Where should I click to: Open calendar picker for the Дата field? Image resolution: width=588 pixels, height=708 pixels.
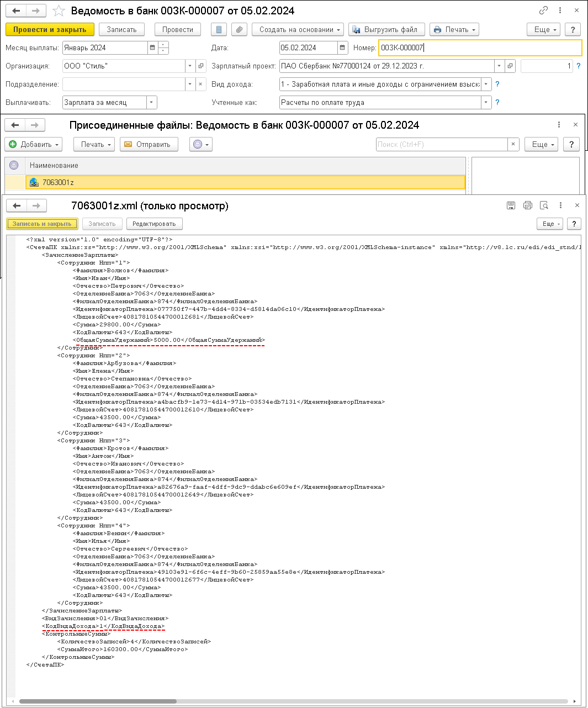pos(342,47)
